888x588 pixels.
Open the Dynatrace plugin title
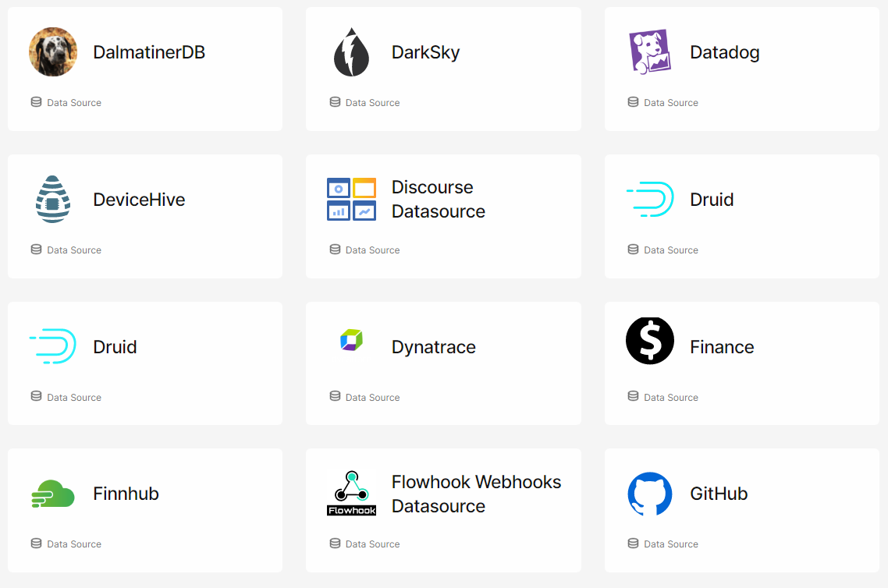433,347
